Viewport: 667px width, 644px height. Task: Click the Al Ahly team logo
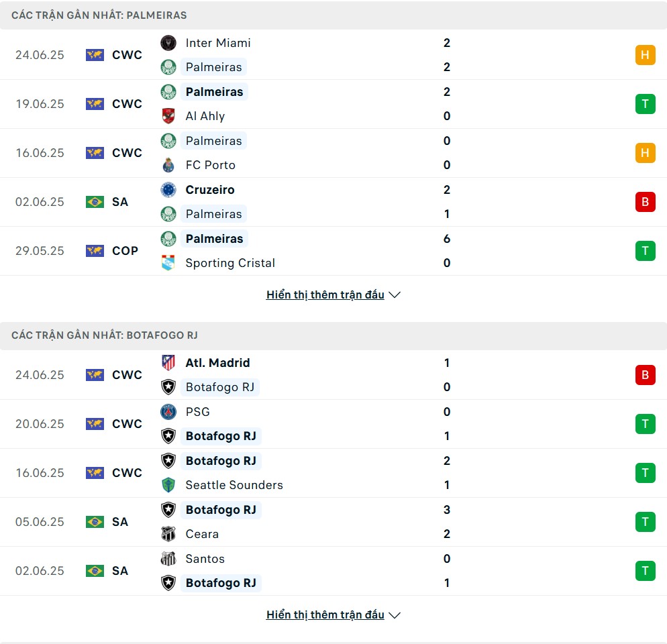click(168, 116)
